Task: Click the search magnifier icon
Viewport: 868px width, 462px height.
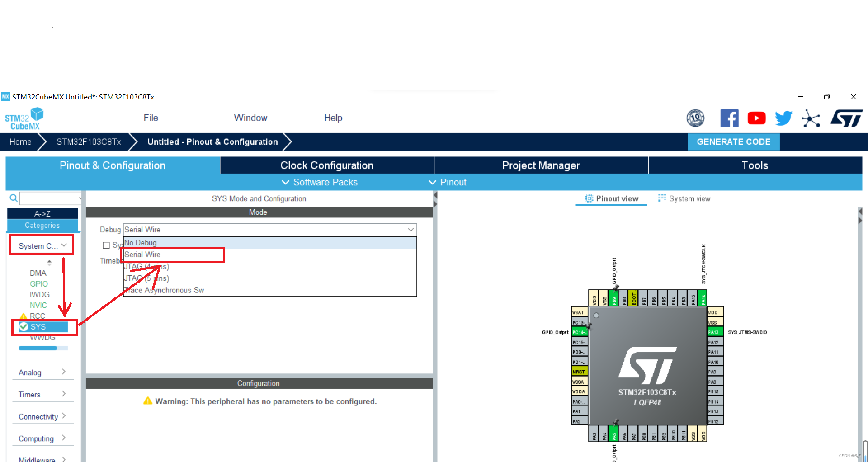Action: point(14,198)
